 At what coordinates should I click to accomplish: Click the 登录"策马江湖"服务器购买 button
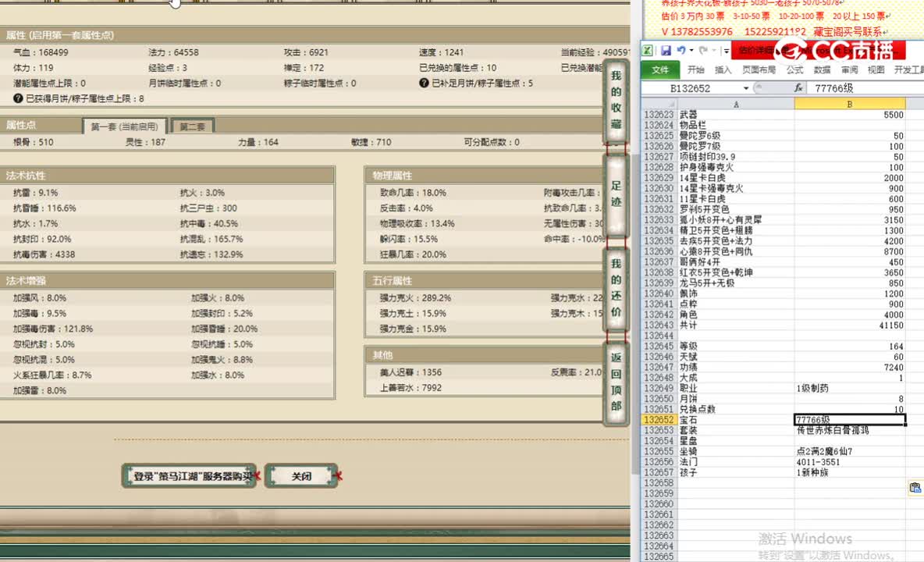pos(190,476)
